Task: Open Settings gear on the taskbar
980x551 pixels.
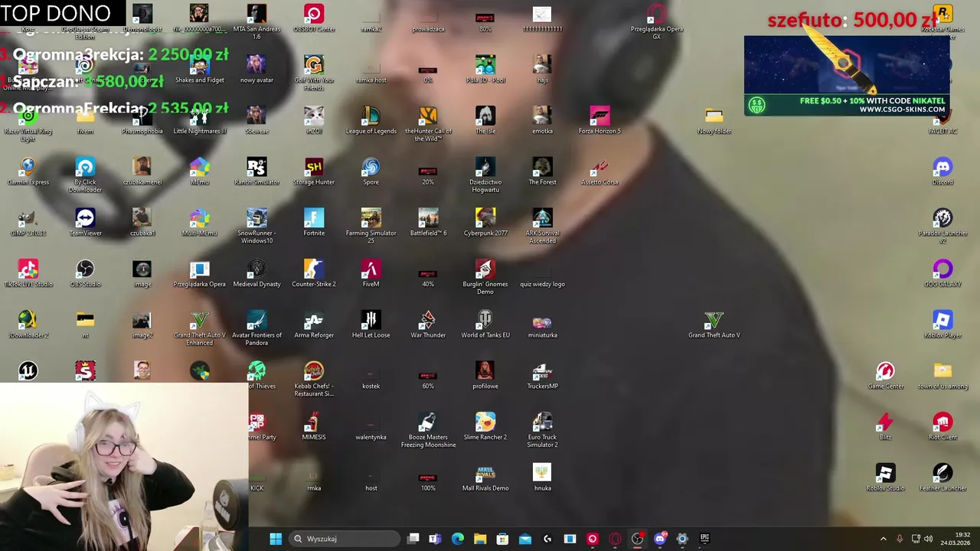Action: tap(682, 539)
